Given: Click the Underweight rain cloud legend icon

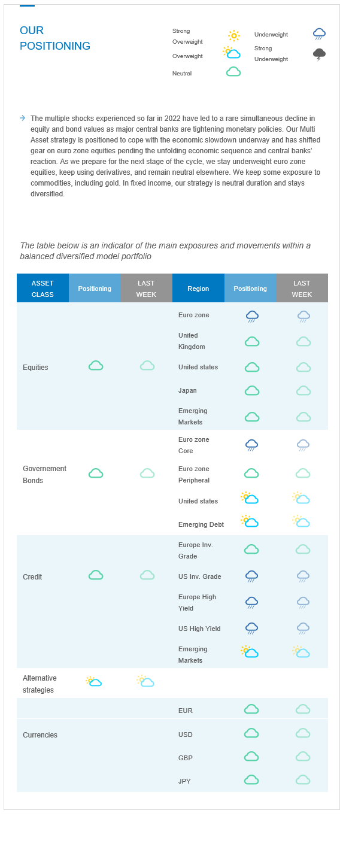Looking at the screenshot, I should click(x=319, y=34).
